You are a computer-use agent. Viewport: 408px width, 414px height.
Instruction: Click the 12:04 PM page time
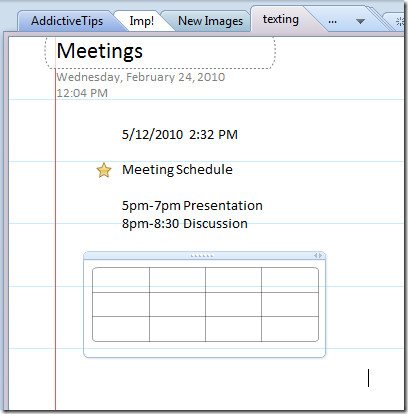(82, 93)
